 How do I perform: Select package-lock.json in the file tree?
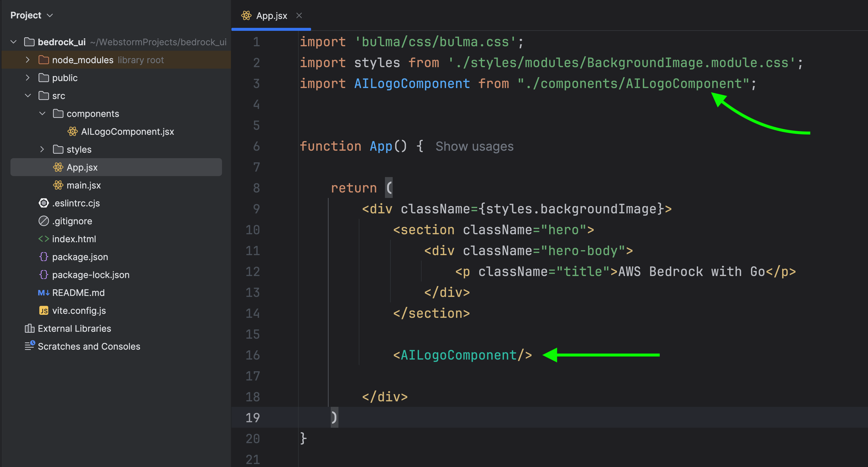tap(91, 275)
